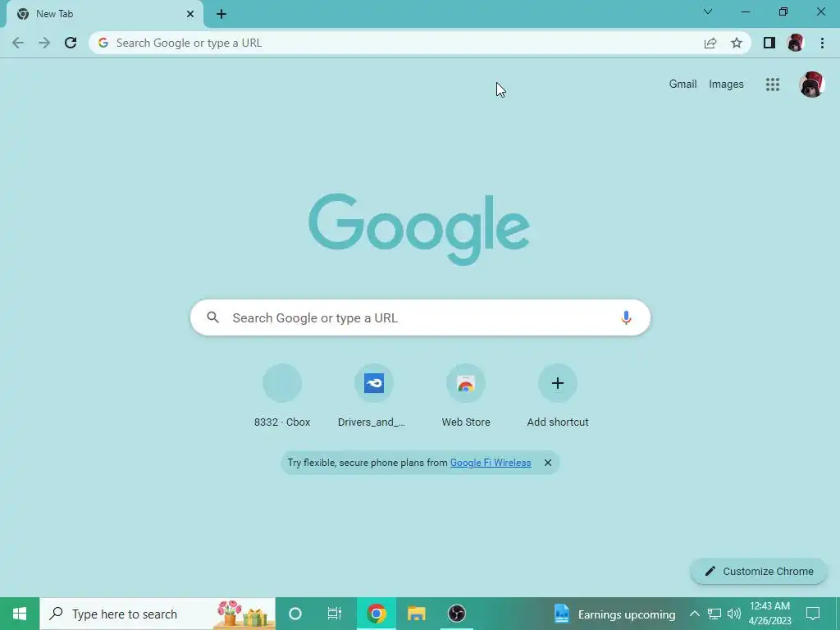Viewport: 840px width, 630px height.
Task: Open 8332 · Cbox shortcut
Action: (x=282, y=396)
